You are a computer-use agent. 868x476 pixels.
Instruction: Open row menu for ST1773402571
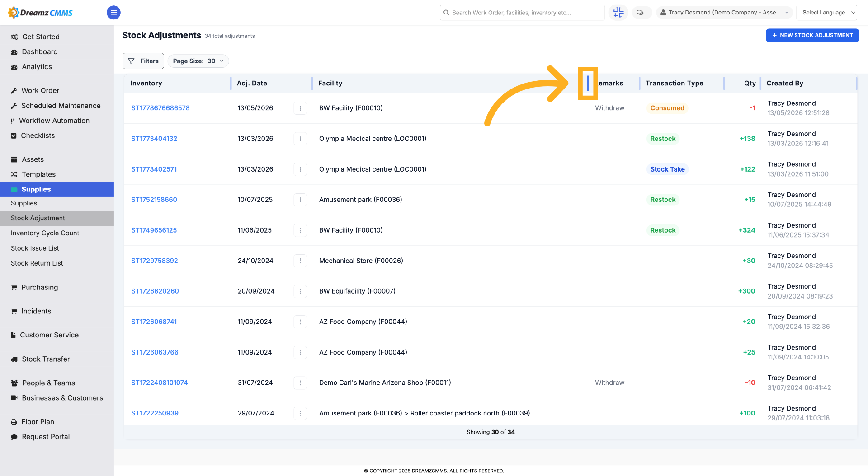point(300,169)
